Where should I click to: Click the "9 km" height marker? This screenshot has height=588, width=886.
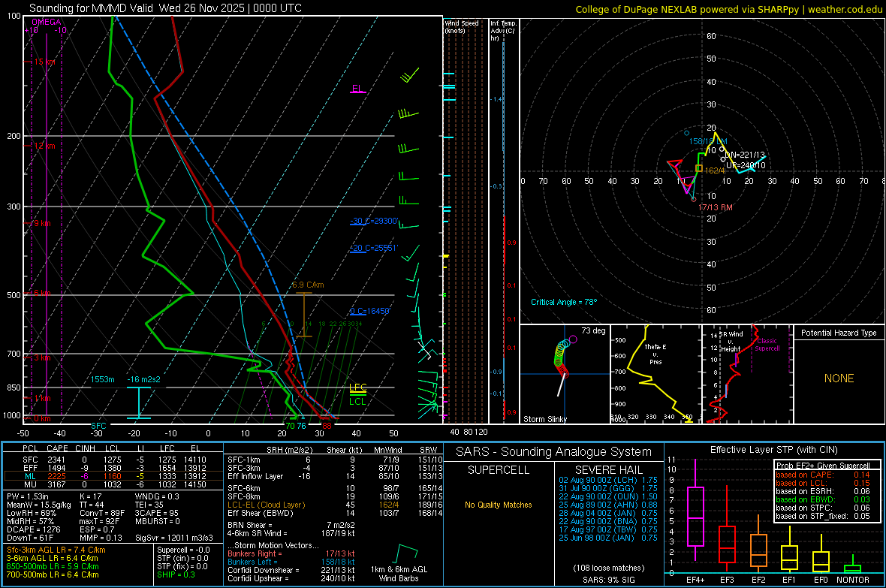[42, 223]
